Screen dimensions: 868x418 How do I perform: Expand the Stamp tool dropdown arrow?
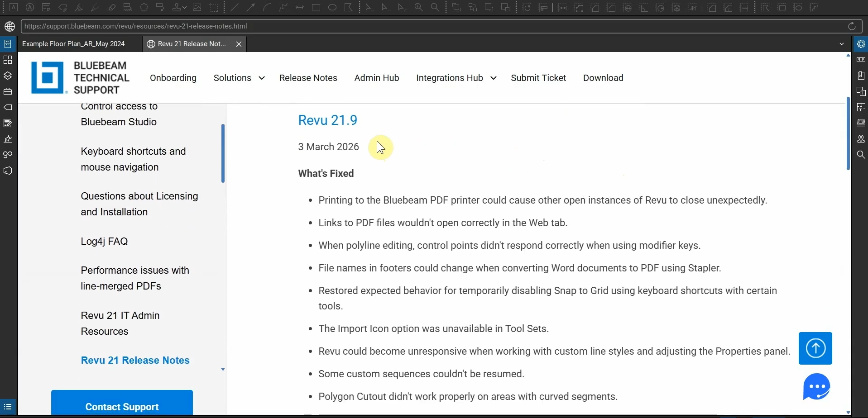pyautogui.click(x=185, y=8)
